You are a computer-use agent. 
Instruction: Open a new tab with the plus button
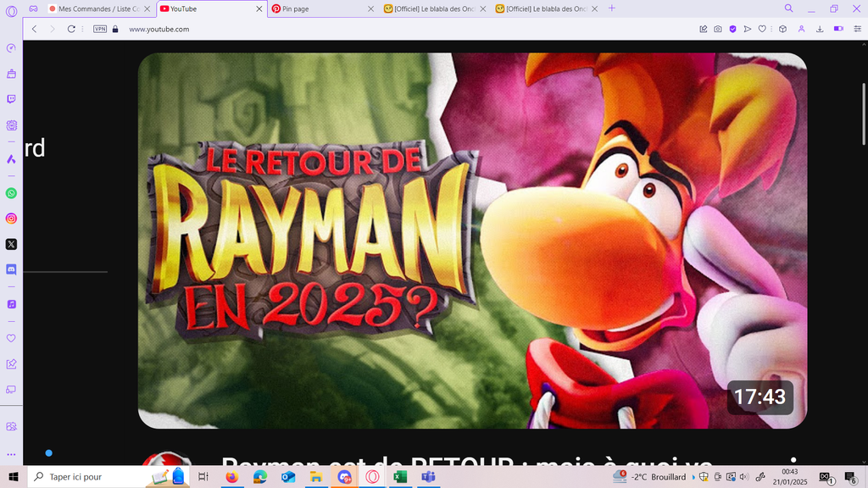[612, 8]
